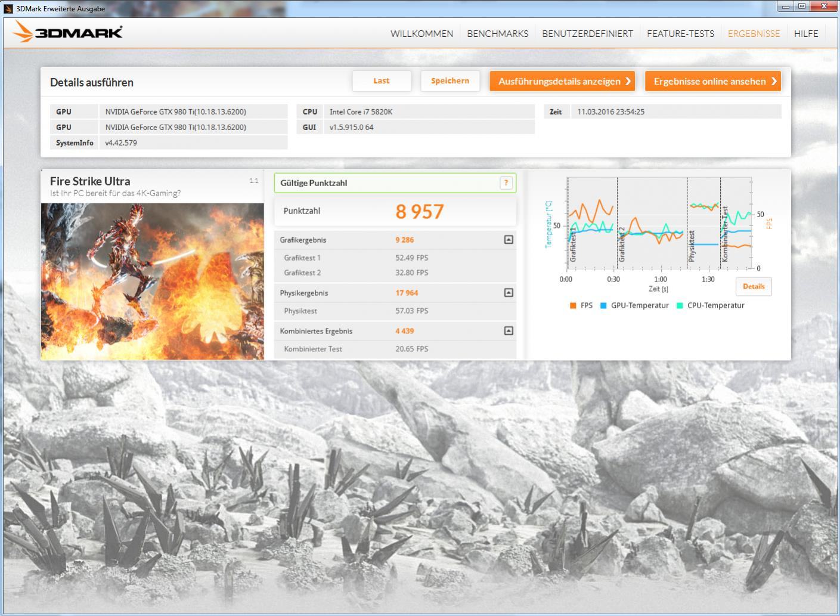The image size is (840, 616).
Task: Click the Physiktest value 57.03 FPS
Action: coord(411,311)
